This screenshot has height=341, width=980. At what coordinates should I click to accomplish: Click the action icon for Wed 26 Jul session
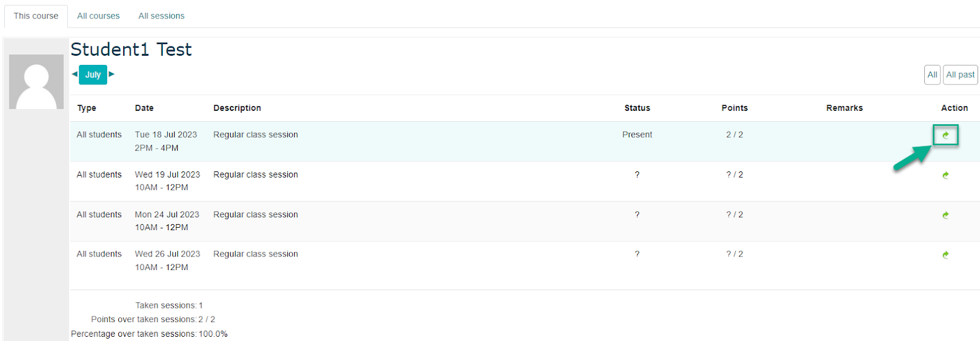coord(946,255)
